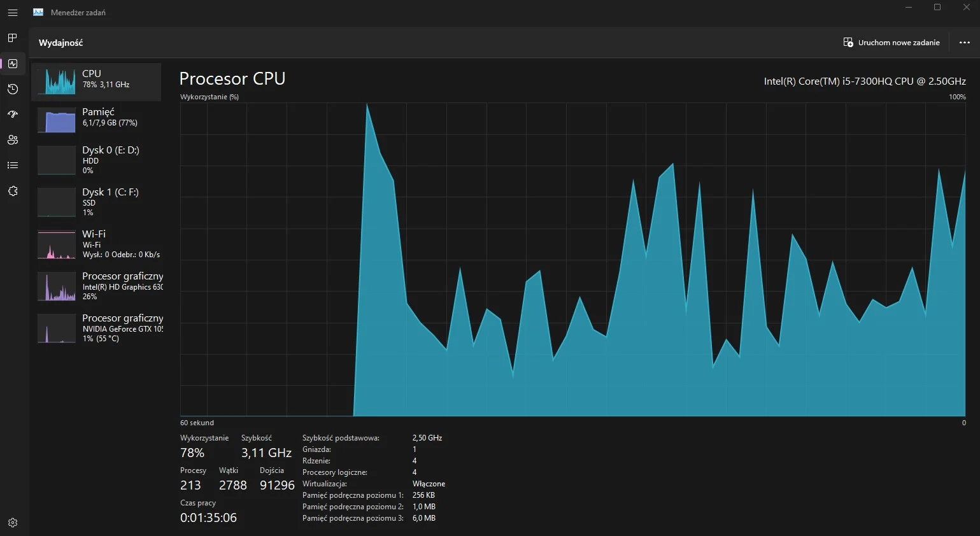The width and height of the screenshot is (980, 536).
Task: Select Intel HD Graphics 630 GPU entry
Action: click(x=96, y=286)
